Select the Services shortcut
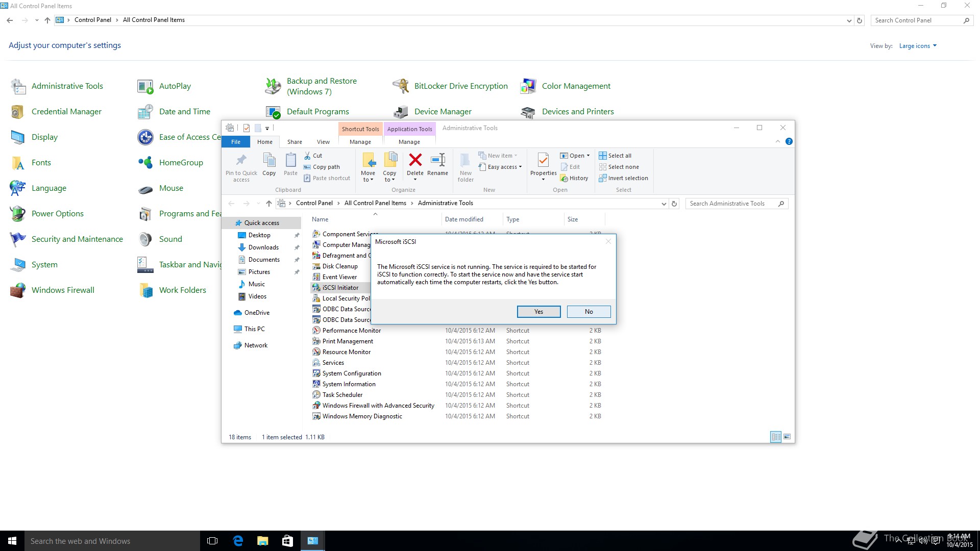 (x=333, y=363)
